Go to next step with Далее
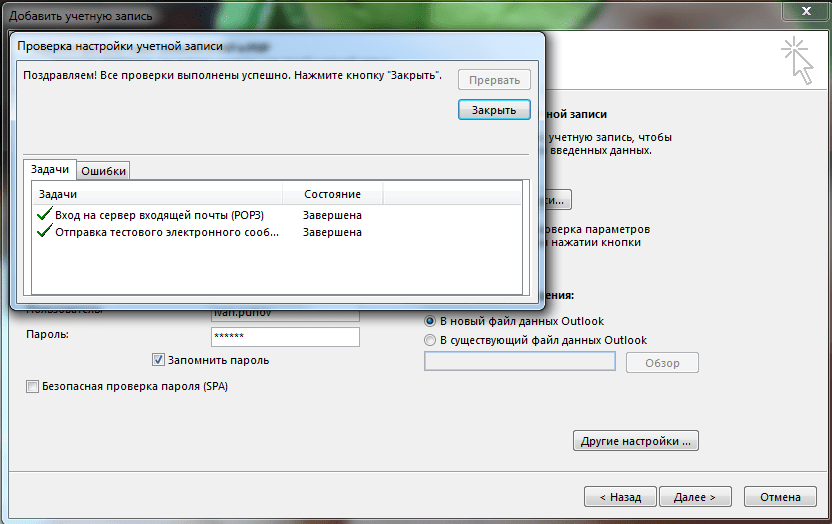 click(695, 497)
